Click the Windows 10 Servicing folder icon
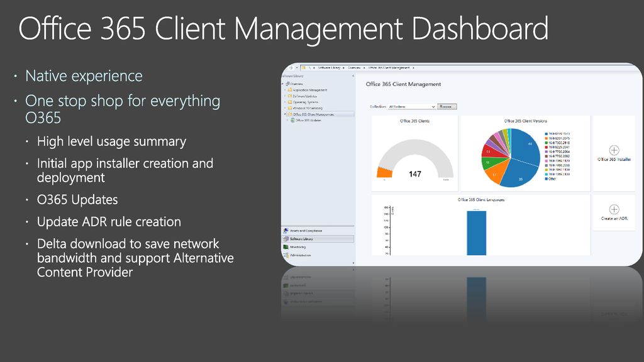 tap(290, 108)
